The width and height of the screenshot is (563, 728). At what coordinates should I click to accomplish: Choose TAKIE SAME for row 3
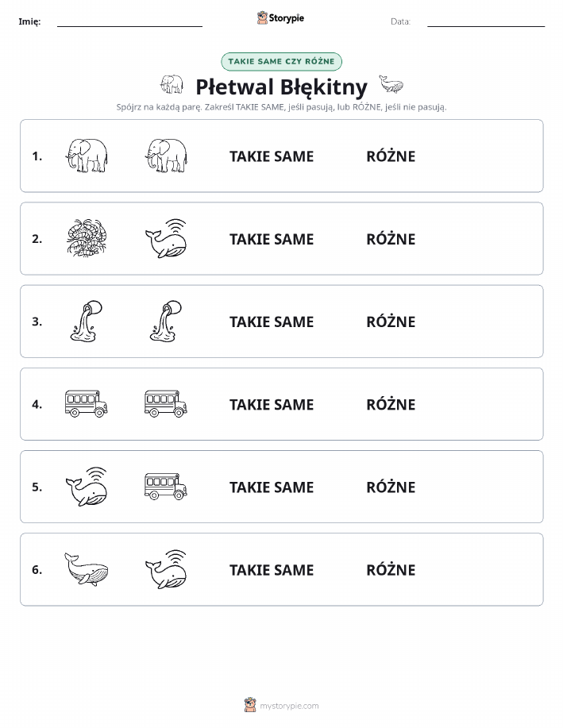pos(272,322)
